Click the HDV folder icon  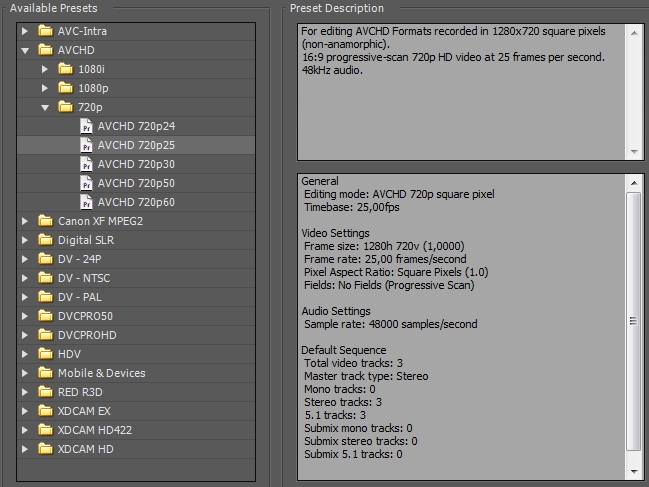pos(46,354)
